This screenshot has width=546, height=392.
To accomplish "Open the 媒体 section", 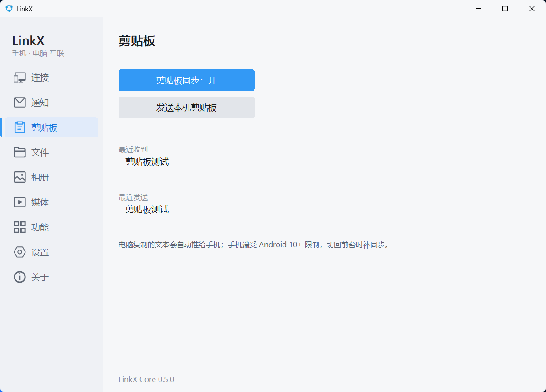I will coord(51,202).
